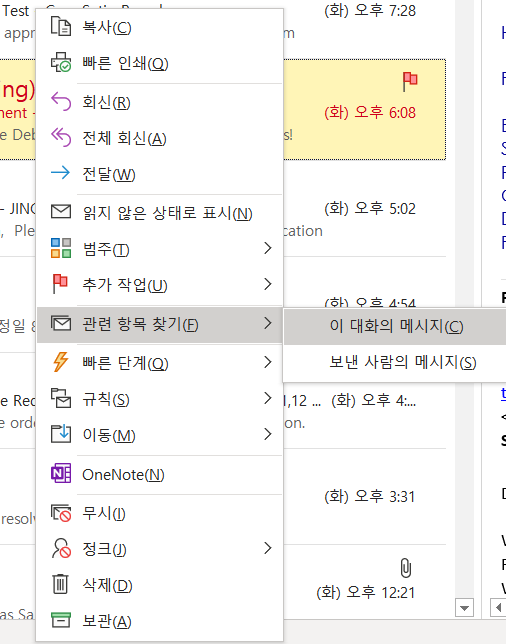The height and width of the screenshot is (644, 506).
Task: Click the colored squares Categorize icon
Action: (x=61, y=248)
